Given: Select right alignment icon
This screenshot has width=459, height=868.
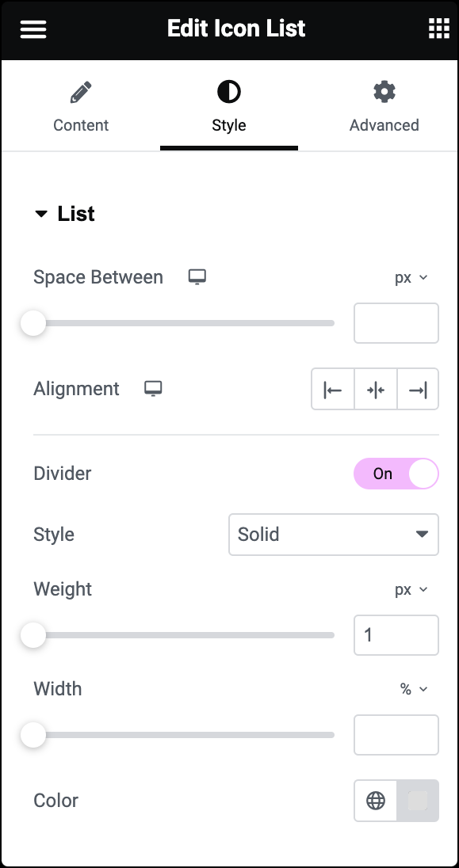Looking at the screenshot, I should [418, 390].
